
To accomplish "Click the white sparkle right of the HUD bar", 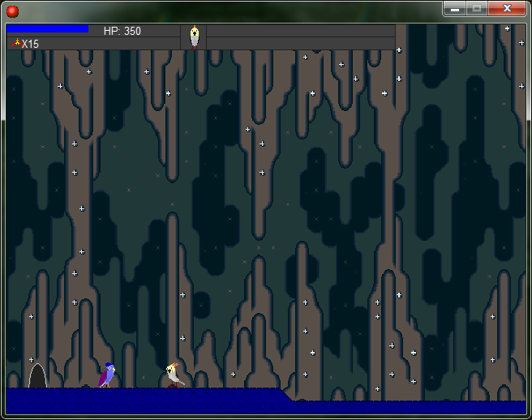I will pyautogui.click(x=399, y=50).
